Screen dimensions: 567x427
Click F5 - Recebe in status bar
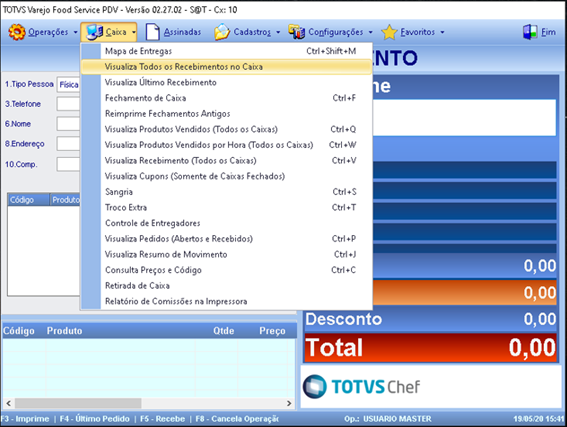click(162, 419)
